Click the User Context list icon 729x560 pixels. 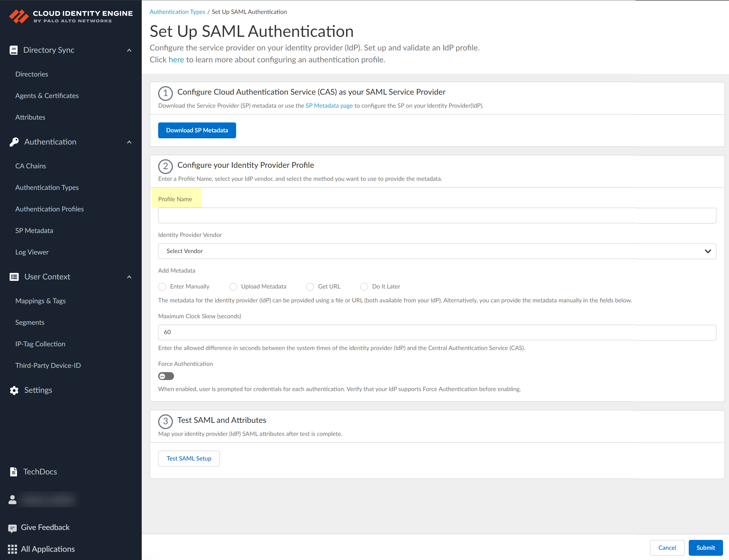pos(14,277)
